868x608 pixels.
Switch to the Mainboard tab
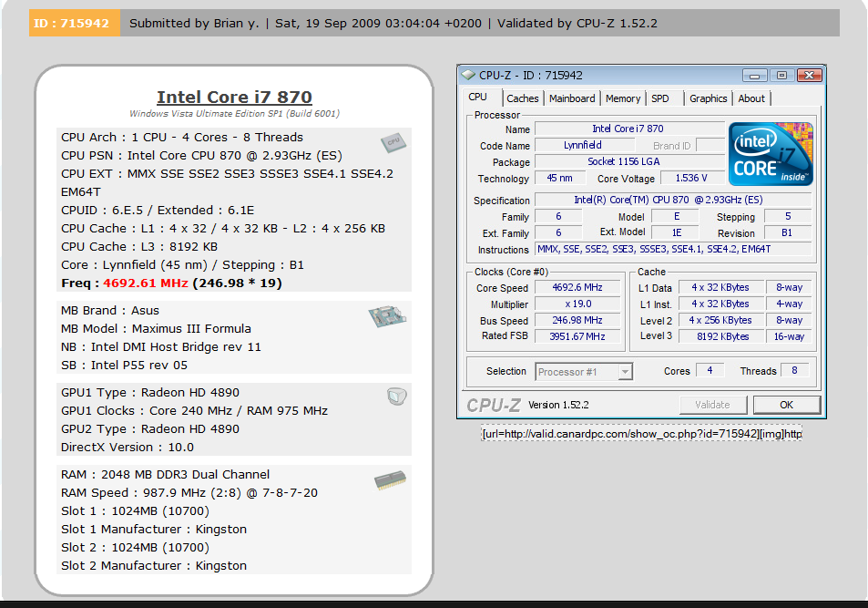572,98
